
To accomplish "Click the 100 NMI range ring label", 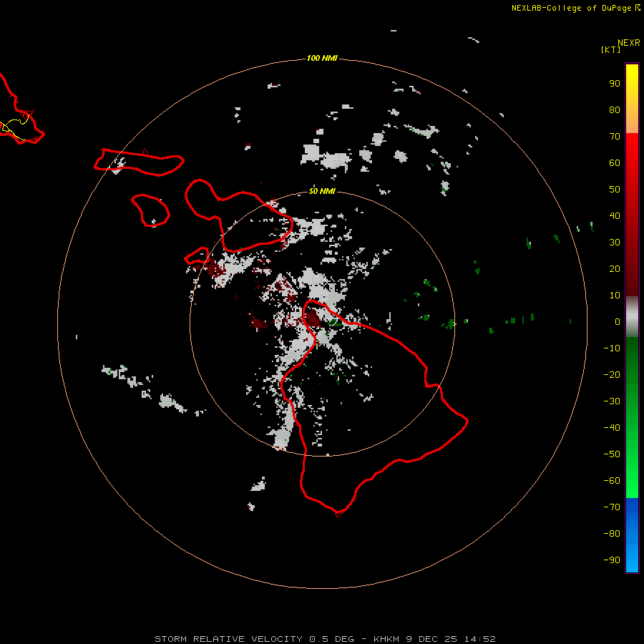I will click(322, 58).
